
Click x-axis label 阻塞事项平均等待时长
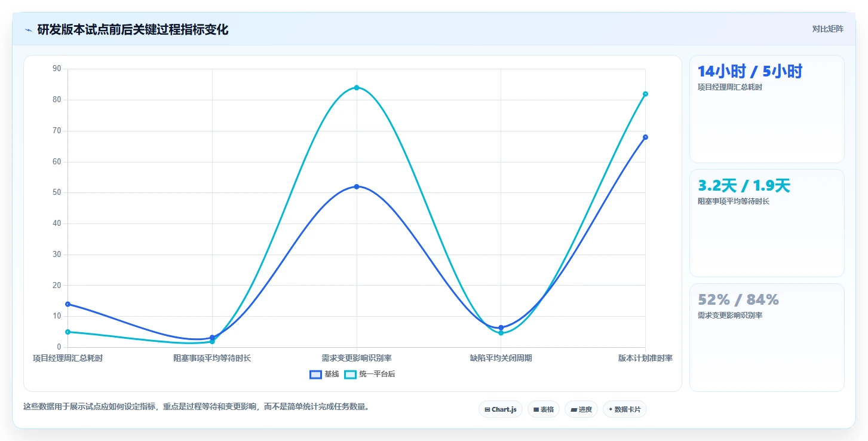point(212,358)
